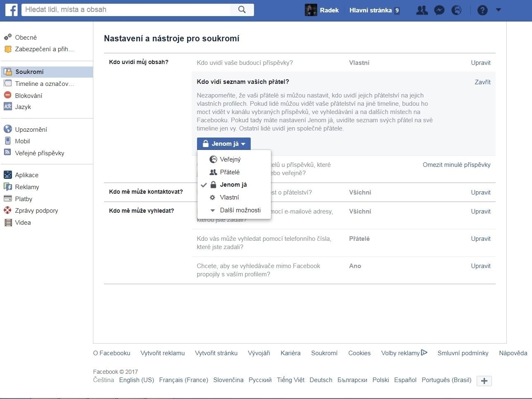Click O Facebooku footer link
This screenshot has width=532, height=399.
click(112, 353)
